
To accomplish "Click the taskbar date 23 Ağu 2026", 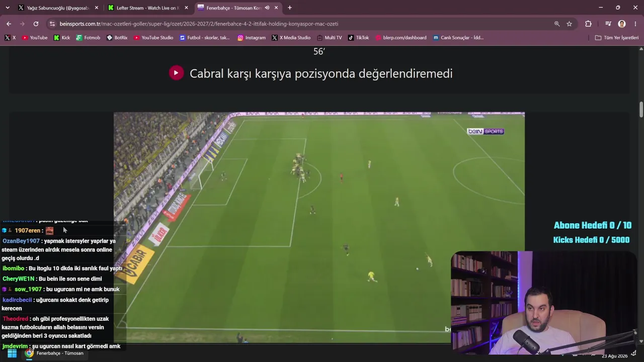I will 615,356.
